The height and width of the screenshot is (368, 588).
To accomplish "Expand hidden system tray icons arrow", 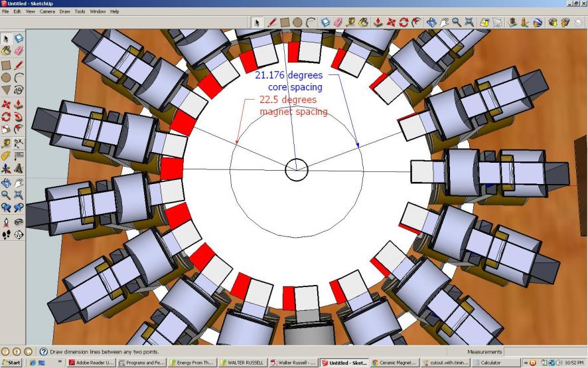I will coord(526,363).
